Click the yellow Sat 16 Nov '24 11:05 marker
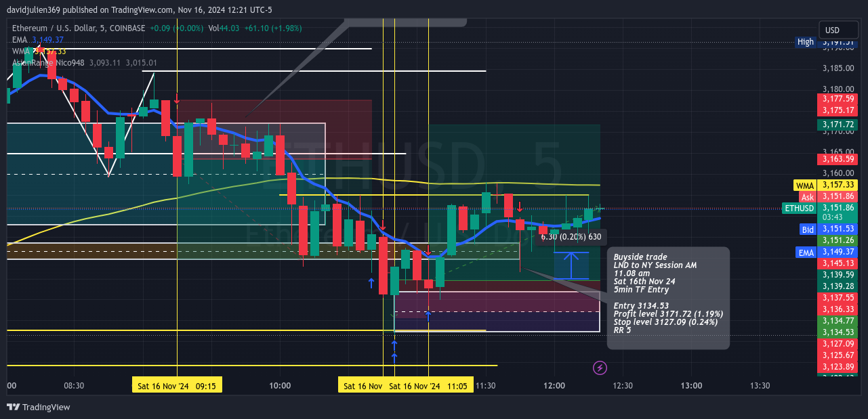This screenshot has height=419, width=868. click(428, 386)
